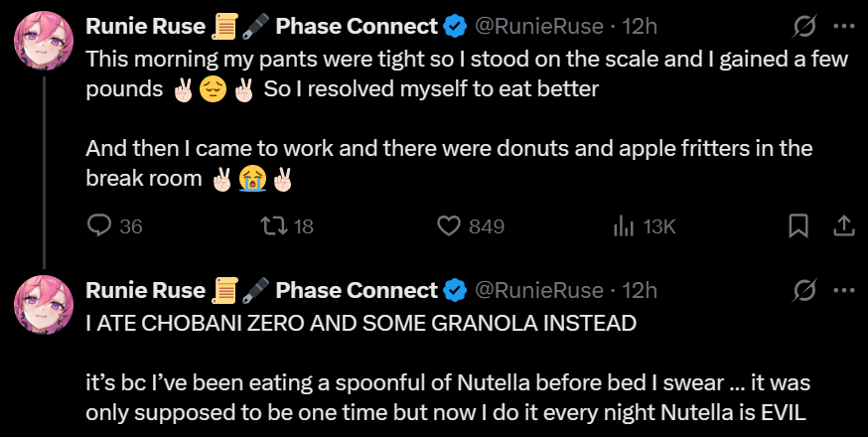
Task: Expand more options on the Nutella tweet
Action: pyautogui.click(x=843, y=290)
